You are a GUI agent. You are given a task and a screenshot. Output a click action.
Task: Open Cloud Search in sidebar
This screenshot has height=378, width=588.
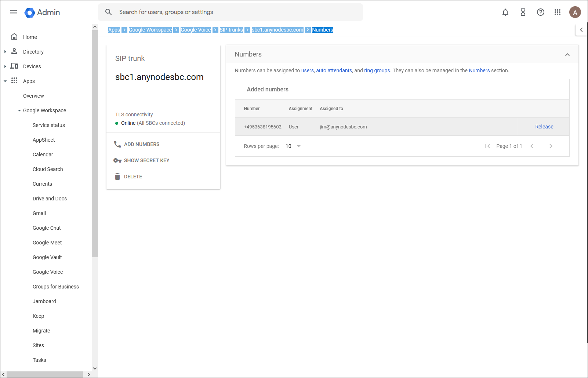48,169
